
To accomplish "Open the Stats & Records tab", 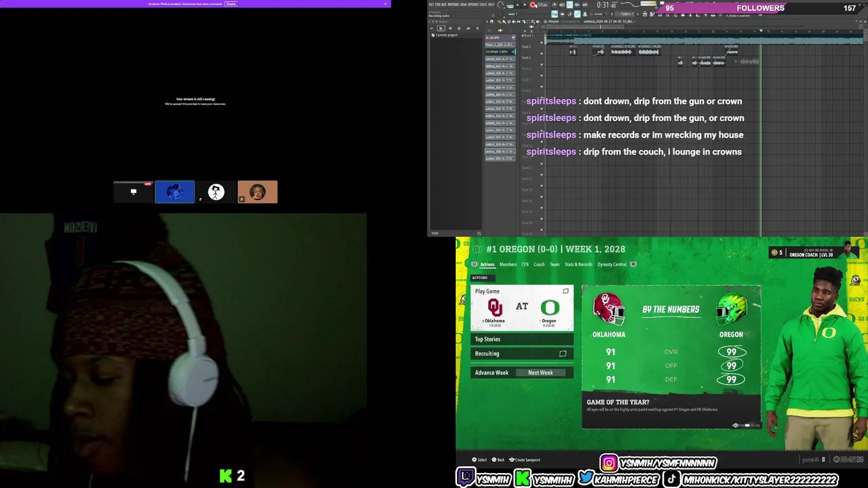I will 578,264.
